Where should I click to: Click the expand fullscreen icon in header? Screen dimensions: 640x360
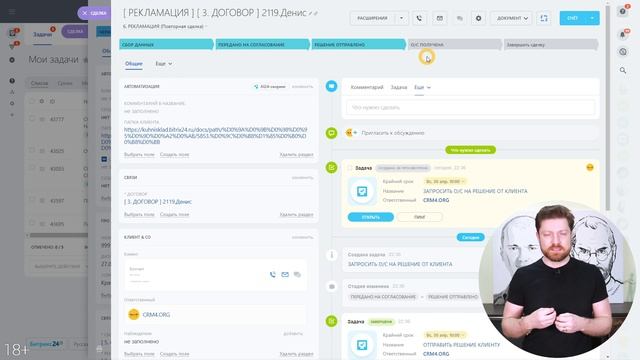pos(544,18)
